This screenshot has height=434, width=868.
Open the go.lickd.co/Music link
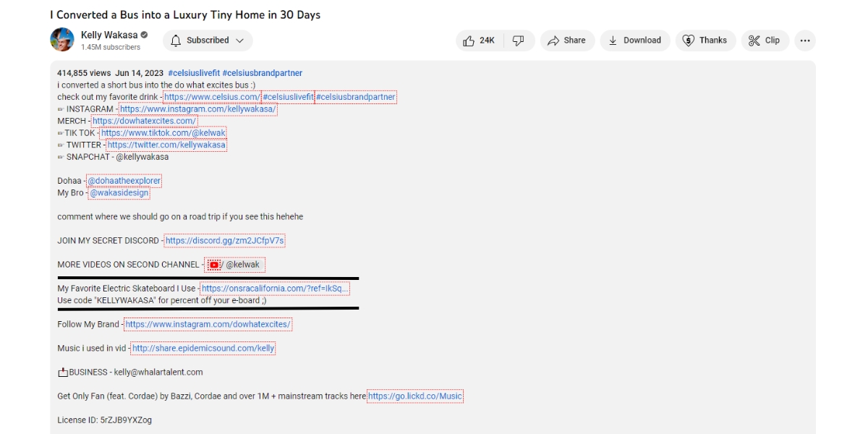tap(415, 396)
